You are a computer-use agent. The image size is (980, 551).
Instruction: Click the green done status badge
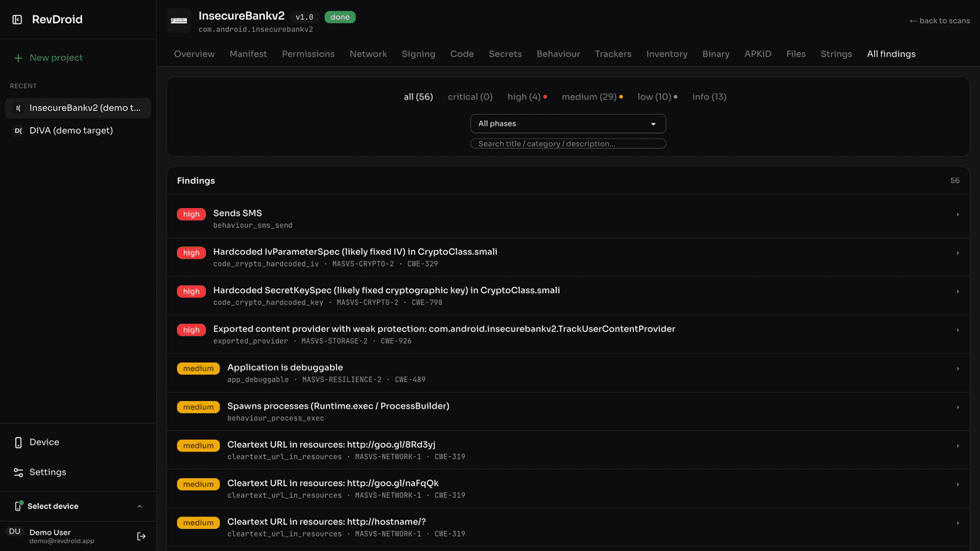click(340, 17)
